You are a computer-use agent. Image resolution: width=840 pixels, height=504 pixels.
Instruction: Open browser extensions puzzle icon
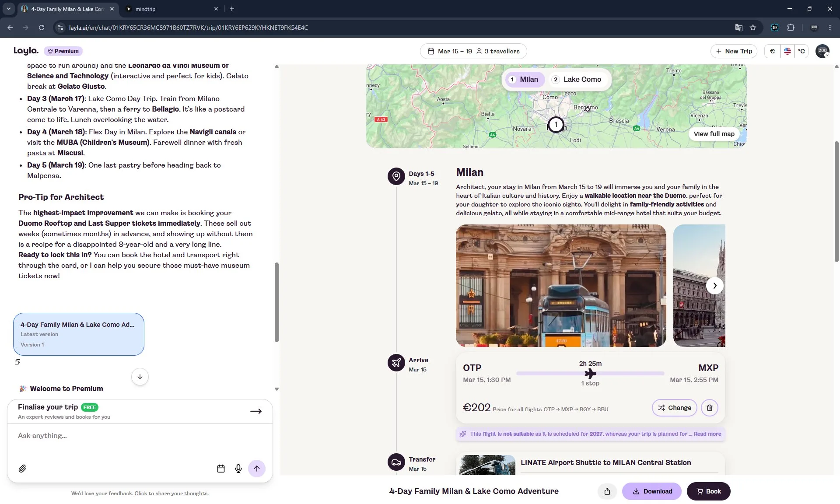coord(791,28)
